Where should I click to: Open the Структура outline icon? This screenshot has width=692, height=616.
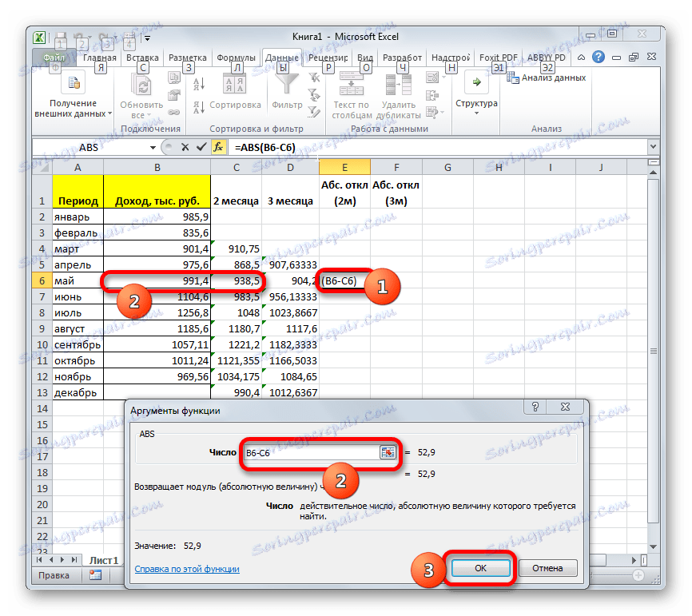coord(475,83)
